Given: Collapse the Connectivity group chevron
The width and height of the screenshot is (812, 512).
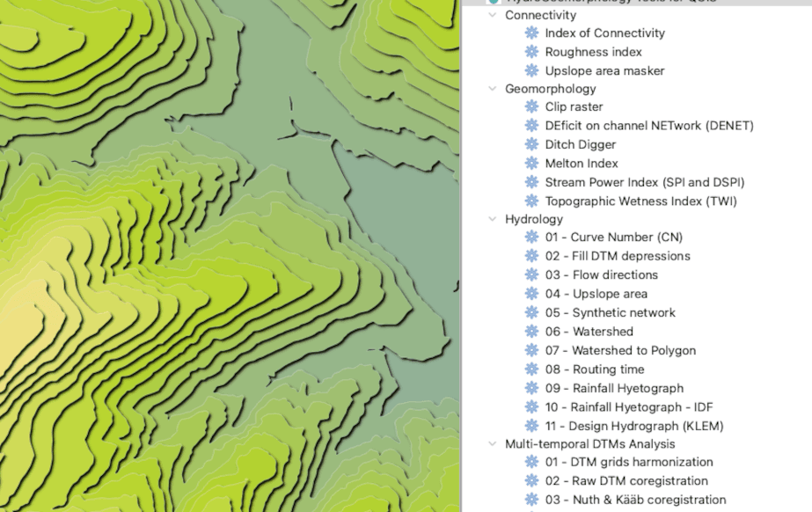Looking at the screenshot, I should [493, 15].
